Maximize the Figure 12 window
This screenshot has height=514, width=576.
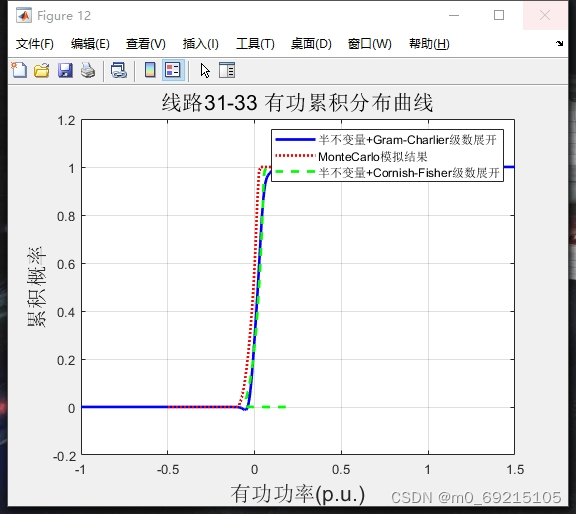[499, 15]
